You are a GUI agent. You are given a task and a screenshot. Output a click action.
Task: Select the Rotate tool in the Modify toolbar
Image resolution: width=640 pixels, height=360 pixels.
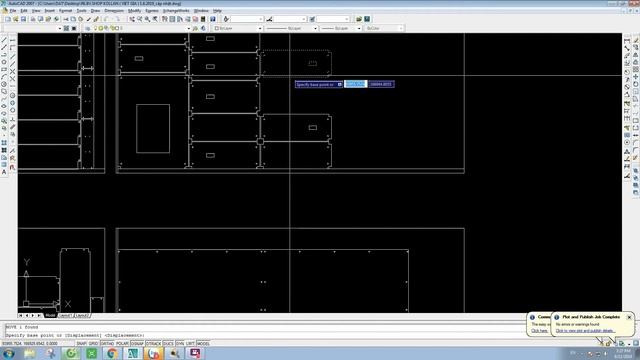click(636, 84)
